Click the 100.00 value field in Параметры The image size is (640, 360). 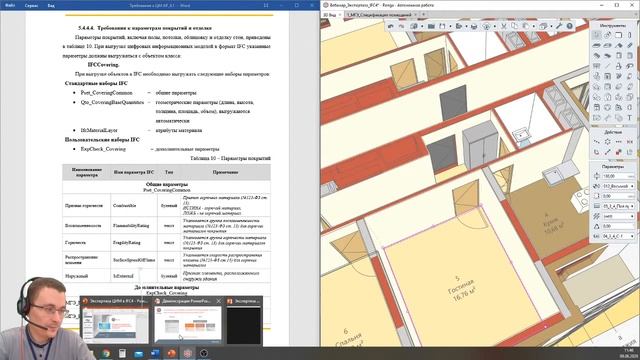tap(619, 176)
